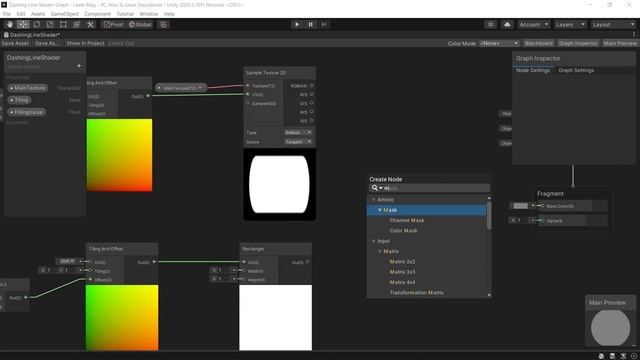Click the Base Color gray swatch in Fragment

pyautogui.click(x=520, y=206)
